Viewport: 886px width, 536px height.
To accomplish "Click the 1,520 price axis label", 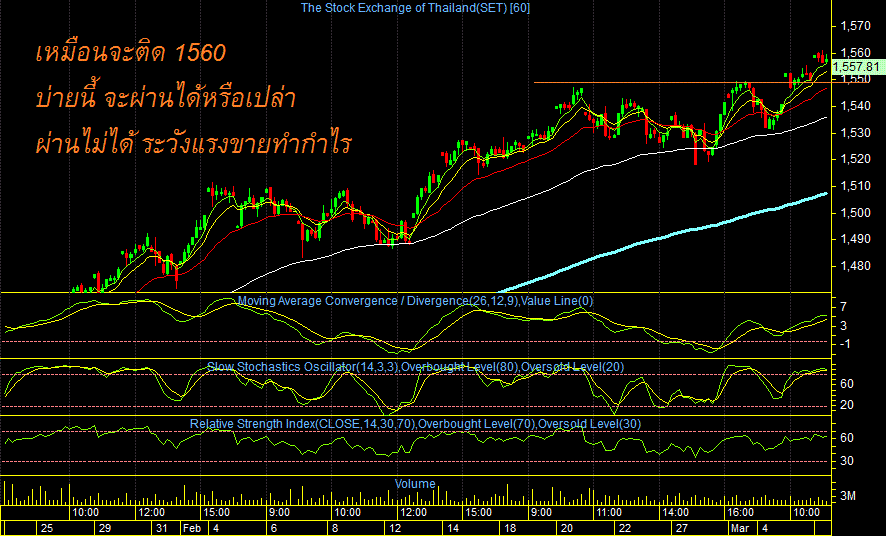I will 855,159.
